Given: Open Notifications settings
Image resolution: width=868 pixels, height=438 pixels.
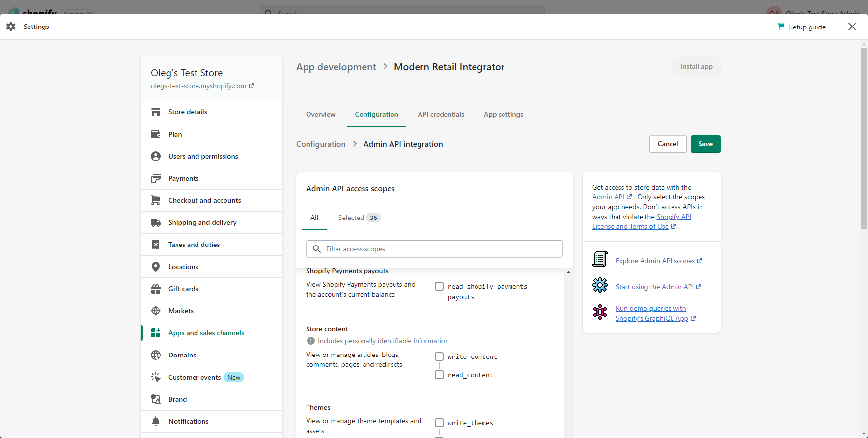Looking at the screenshot, I should [x=212, y=421].
